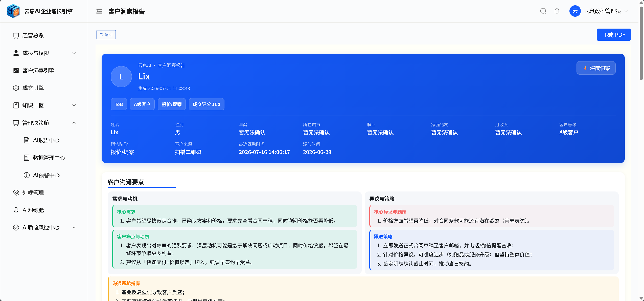This screenshot has height=301, width=644.
Task: Click the 异议与策略 card title
Action: tap(382, 199)
